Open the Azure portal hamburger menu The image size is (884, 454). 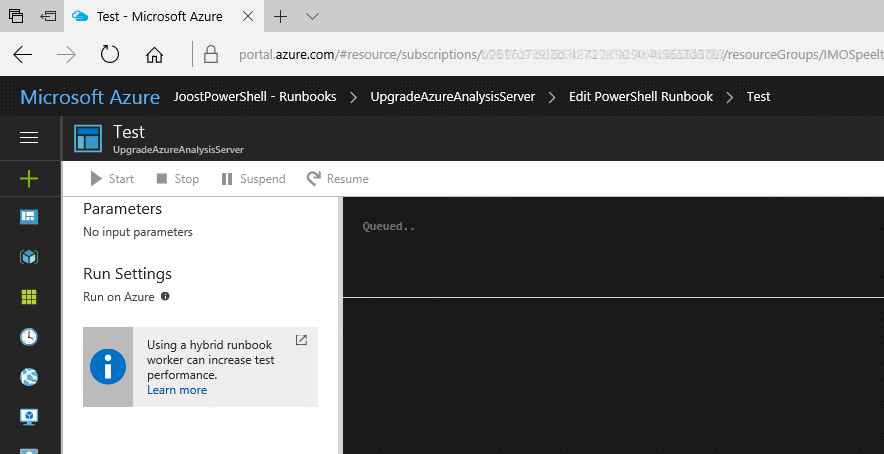coord(29,138)
